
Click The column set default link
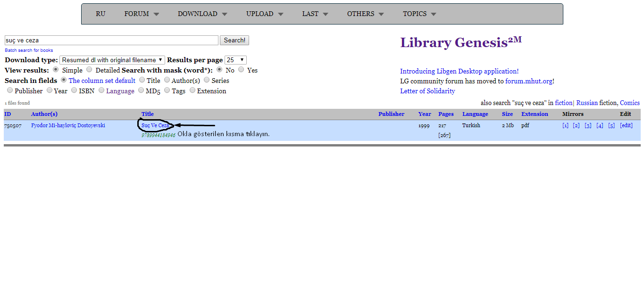click(102, 81)
